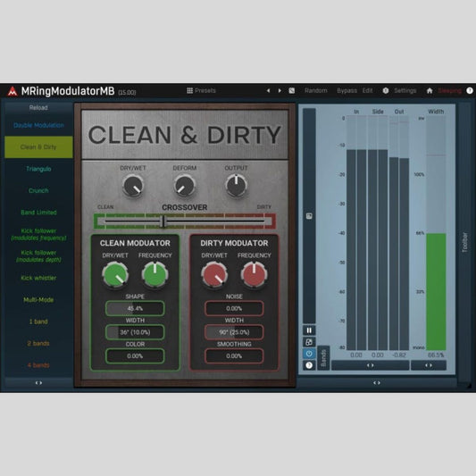
Task: Select the Band Limited preset
Action: (x=38, y=213)
